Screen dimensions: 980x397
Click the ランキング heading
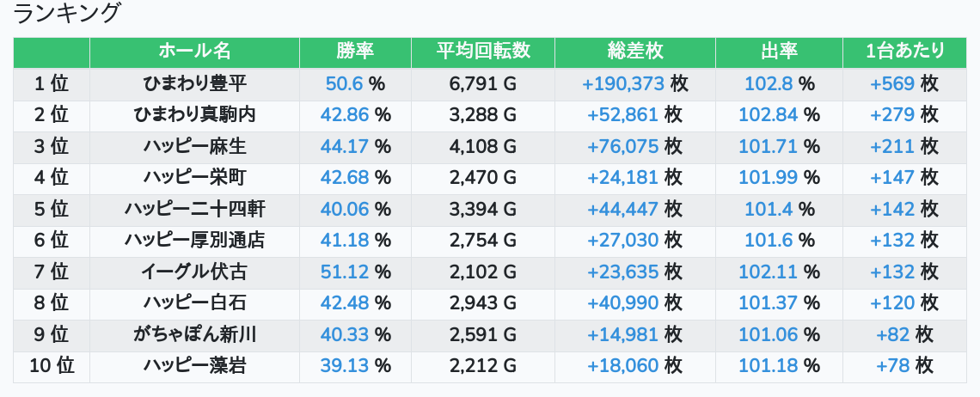[x=68, y=14]
